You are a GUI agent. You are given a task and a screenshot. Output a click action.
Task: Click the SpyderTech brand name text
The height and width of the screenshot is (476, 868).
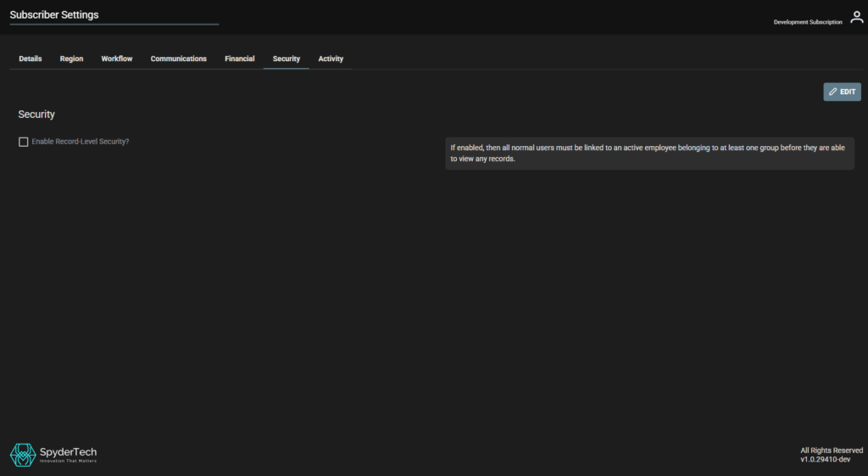[69, 452]
